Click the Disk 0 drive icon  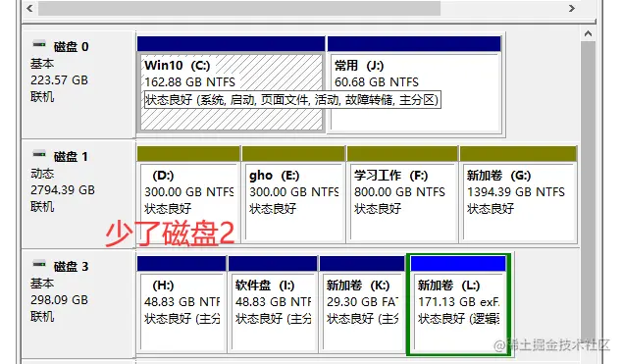39,44
